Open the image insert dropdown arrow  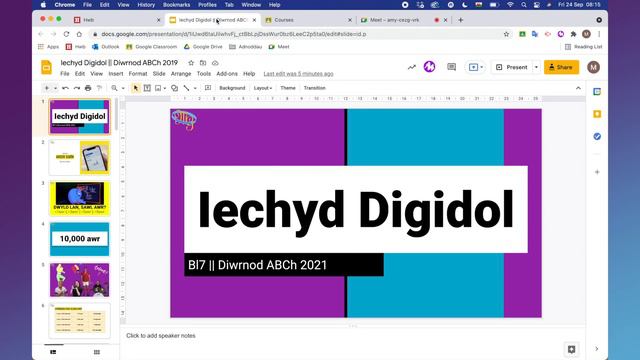click(164, 88)
